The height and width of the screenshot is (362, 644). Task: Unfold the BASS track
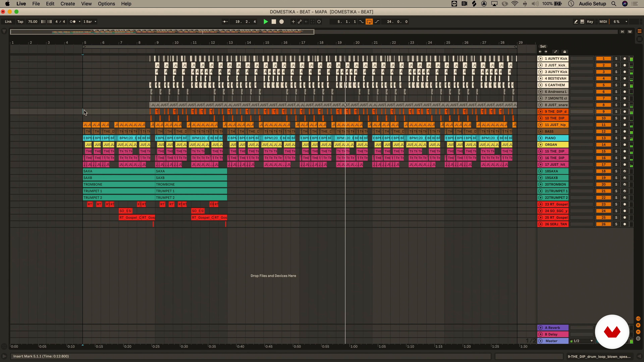coord(540,132)
